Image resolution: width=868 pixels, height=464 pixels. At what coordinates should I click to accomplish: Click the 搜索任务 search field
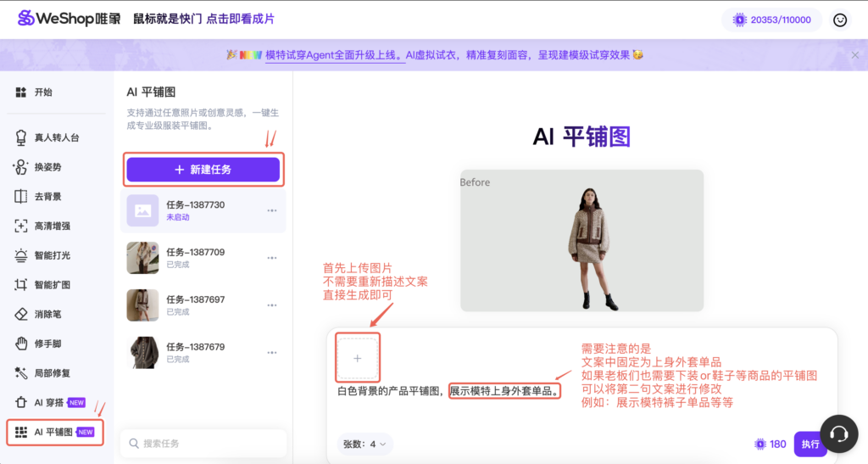pos(203,443)
